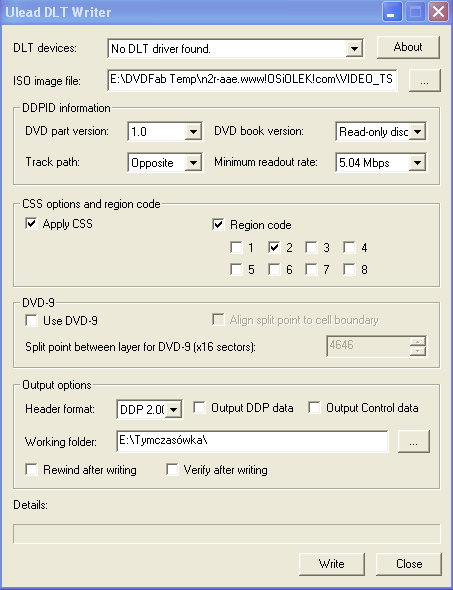Click the Working folder path field
The image size is (453, 590).
252,441
